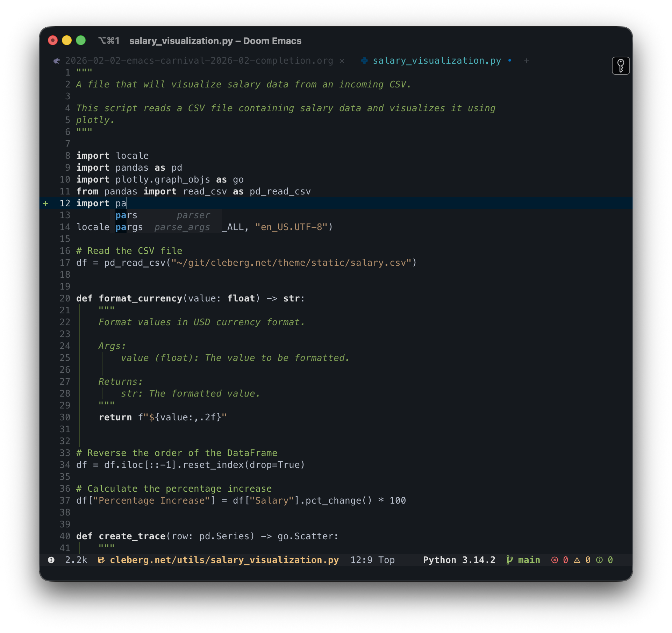Click the Python 3.14.2 version indicator
The width and height of the screenshot is (672, 633).
coord(459,560)
